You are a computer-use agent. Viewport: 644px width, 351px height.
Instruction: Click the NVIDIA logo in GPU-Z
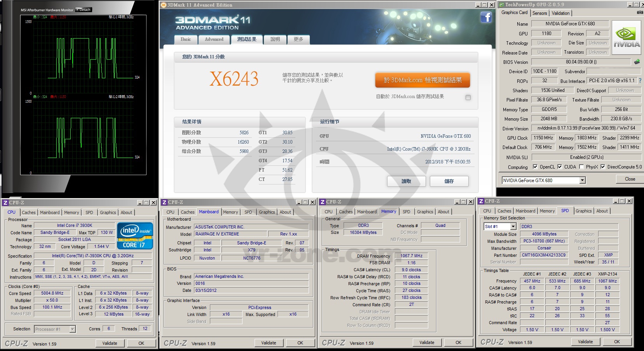[x=627, y=37]
